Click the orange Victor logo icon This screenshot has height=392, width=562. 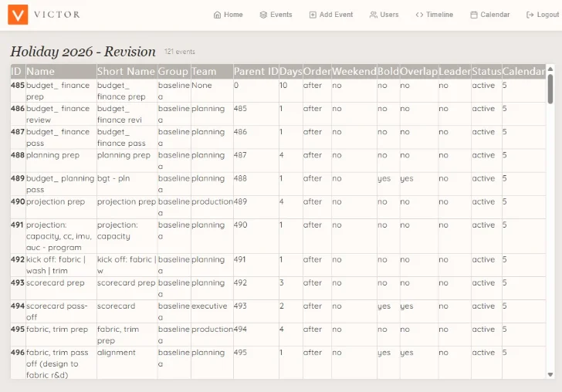(18, 15)
